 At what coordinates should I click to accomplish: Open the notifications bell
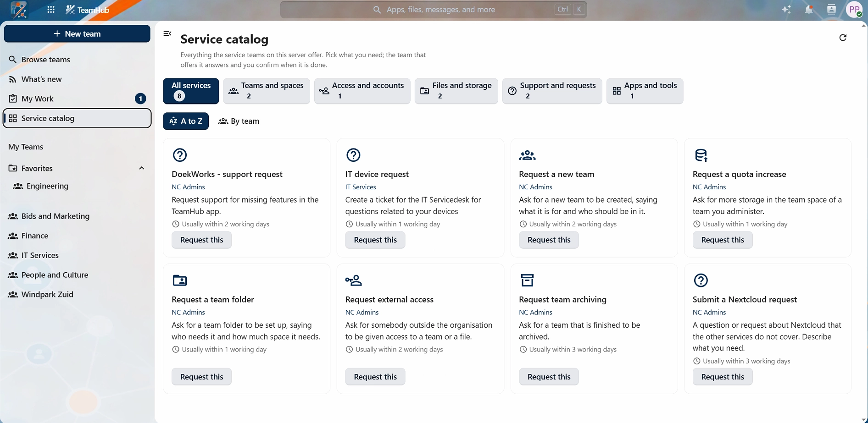coord(809,10)
